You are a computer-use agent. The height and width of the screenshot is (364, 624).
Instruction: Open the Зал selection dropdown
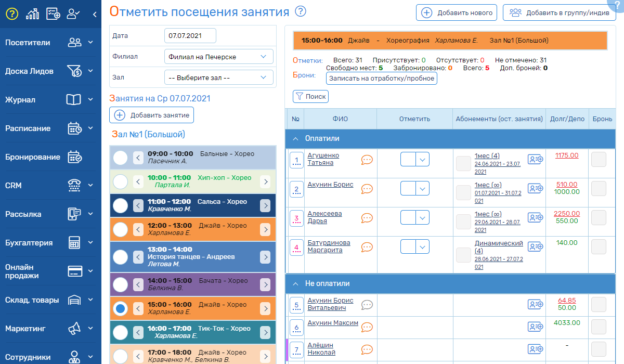218,77
